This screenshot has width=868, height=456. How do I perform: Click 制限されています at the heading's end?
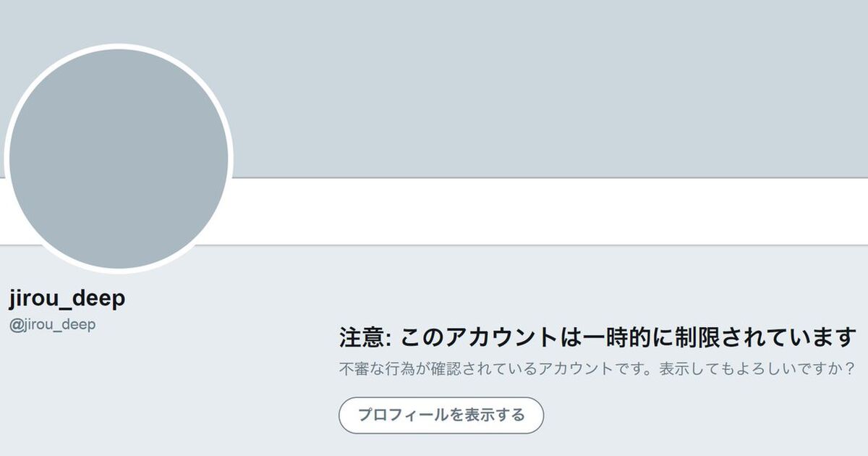pos(766,337)
